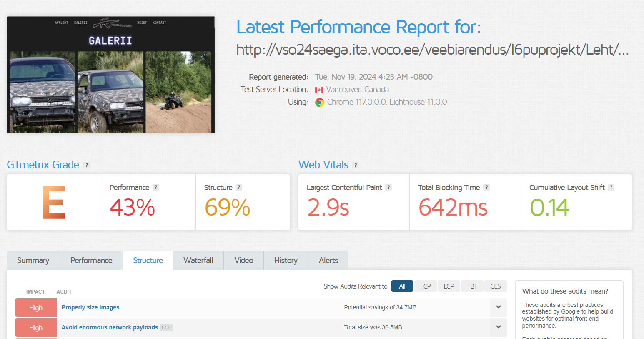Click the Chrome browser icon in report details
Image resolution: width=644 pixels, height=339 pixels.
[x=320, y=103]
